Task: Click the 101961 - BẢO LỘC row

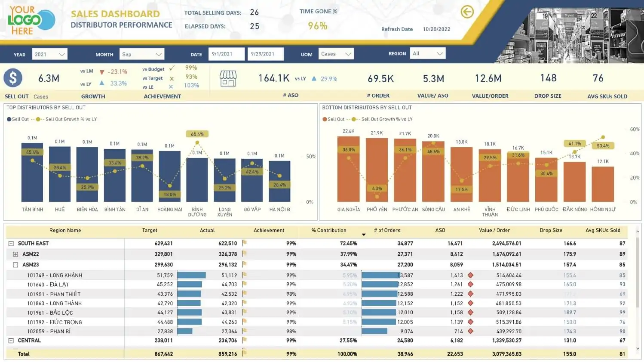Action: pos(317,312)
